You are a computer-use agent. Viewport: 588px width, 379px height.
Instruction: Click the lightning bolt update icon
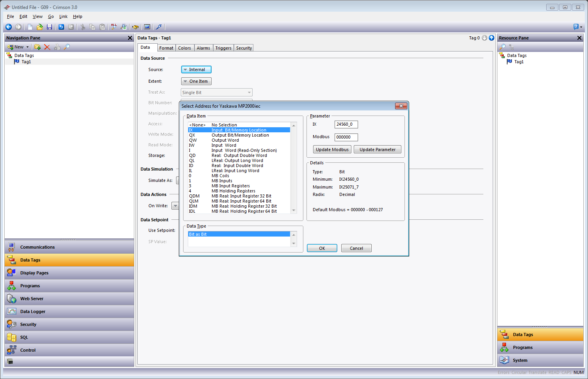[x=159, y=27]
